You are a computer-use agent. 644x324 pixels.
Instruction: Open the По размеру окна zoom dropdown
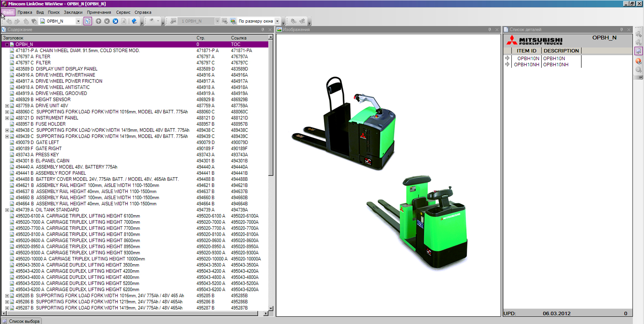[x=277, y=21]
